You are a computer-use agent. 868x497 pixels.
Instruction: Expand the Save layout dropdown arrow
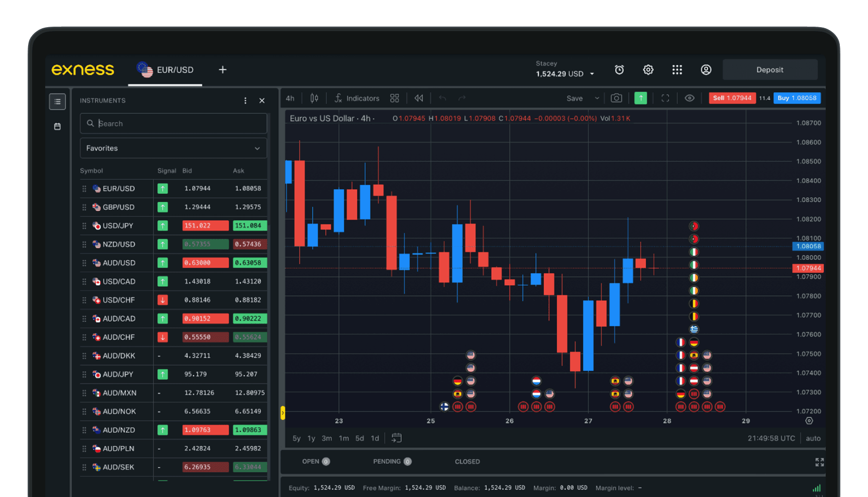[x=597, y=98]
